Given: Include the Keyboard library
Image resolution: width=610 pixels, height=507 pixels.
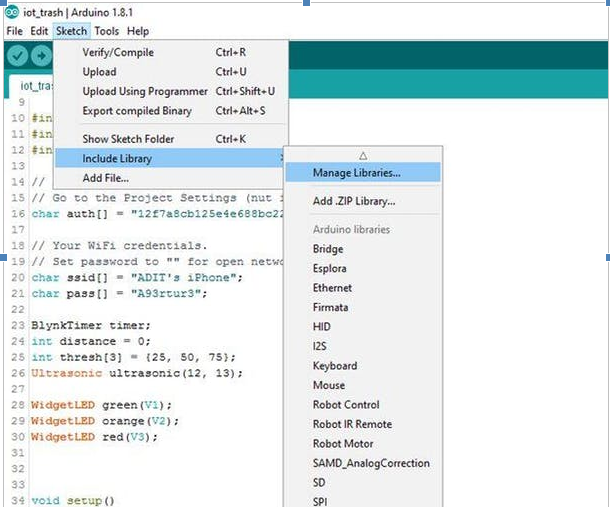Looking at the screenshot, I should [363, 365].
